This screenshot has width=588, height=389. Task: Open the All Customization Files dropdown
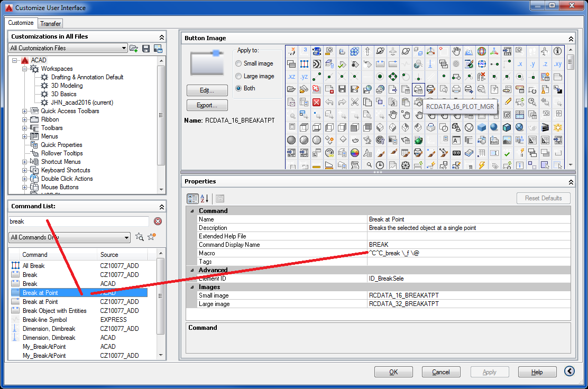[x=68, y=48]
